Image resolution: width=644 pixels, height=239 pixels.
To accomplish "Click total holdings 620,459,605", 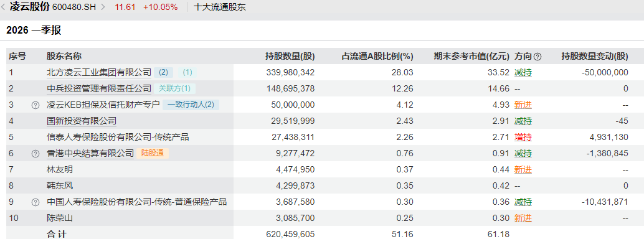I will click(290, 235).
